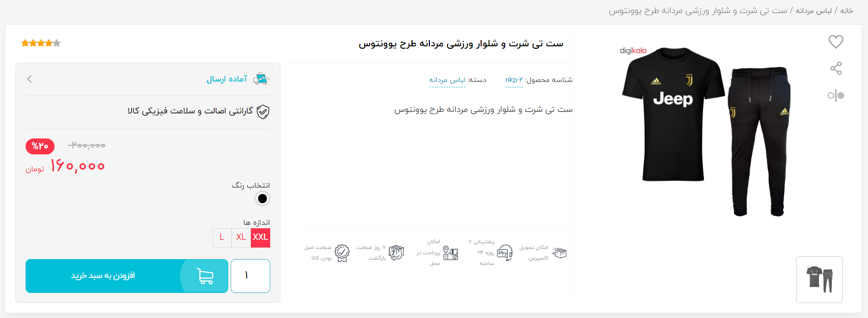The height and width of the screenshot is (318, 868).
Task: Click امکان تحویل اکسپرس text
Action: (534, 253)
